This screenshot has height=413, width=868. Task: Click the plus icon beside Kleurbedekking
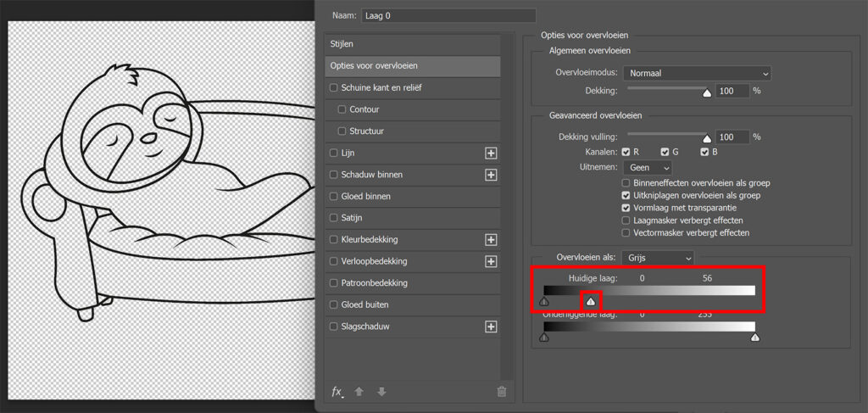click(x=490, y=240)
